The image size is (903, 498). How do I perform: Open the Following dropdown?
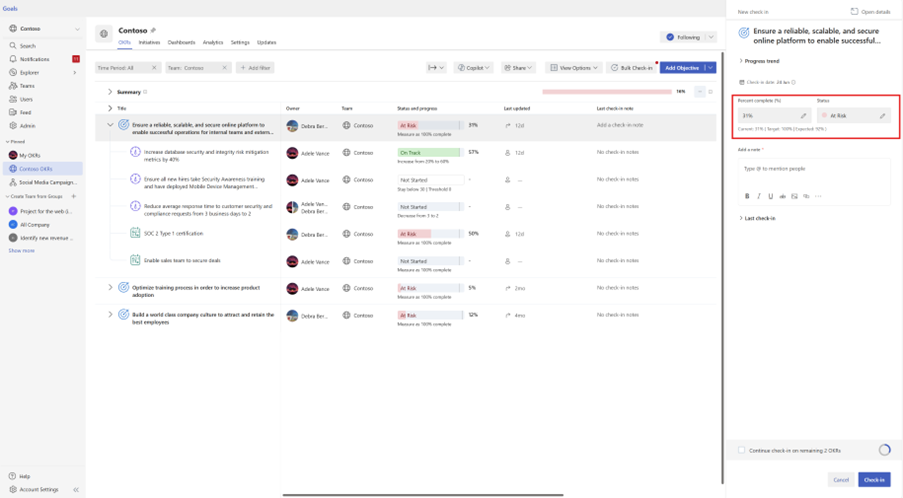pos(689,37)
